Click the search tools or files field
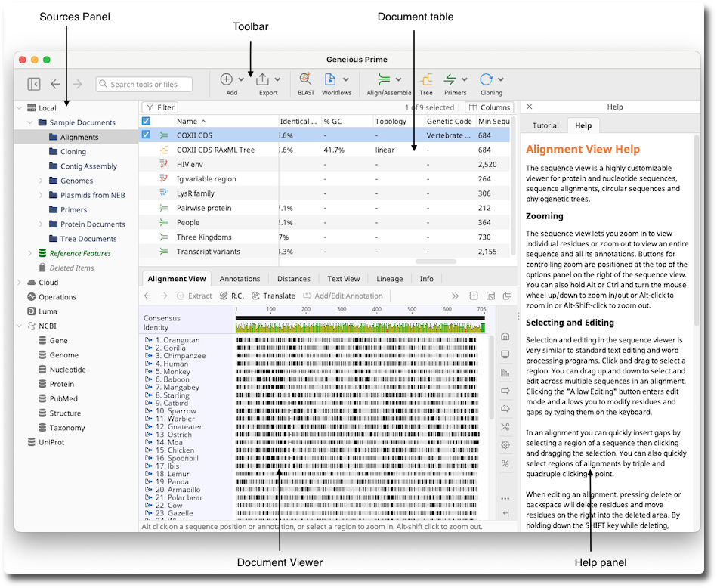 point(144,84)
